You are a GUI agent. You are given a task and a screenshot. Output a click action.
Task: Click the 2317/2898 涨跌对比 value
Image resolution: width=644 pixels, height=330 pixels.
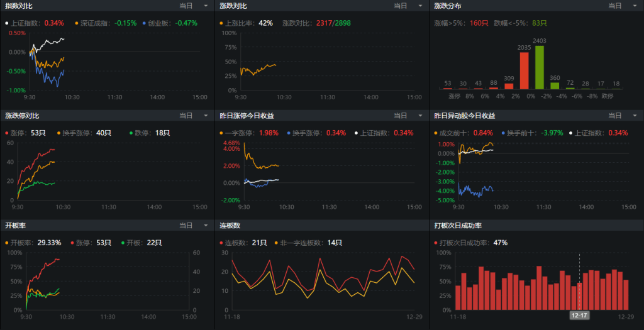(x=333, y=23)
